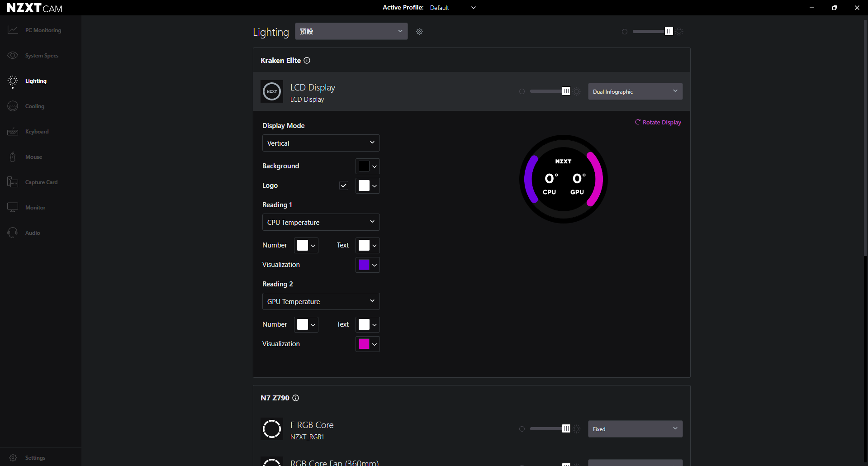
Task: Expand Logo color picker arrow
Action: pyautogui.click(x=375, y=186)
